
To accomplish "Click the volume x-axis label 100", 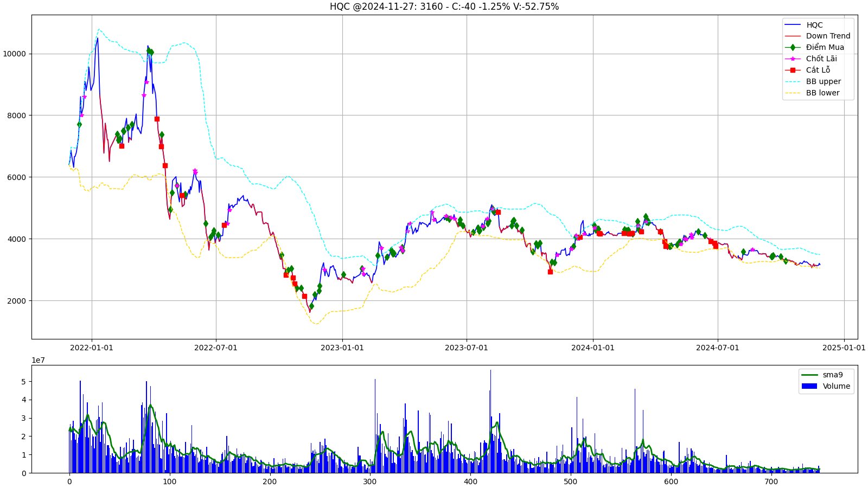I will (x=170, y=481).
